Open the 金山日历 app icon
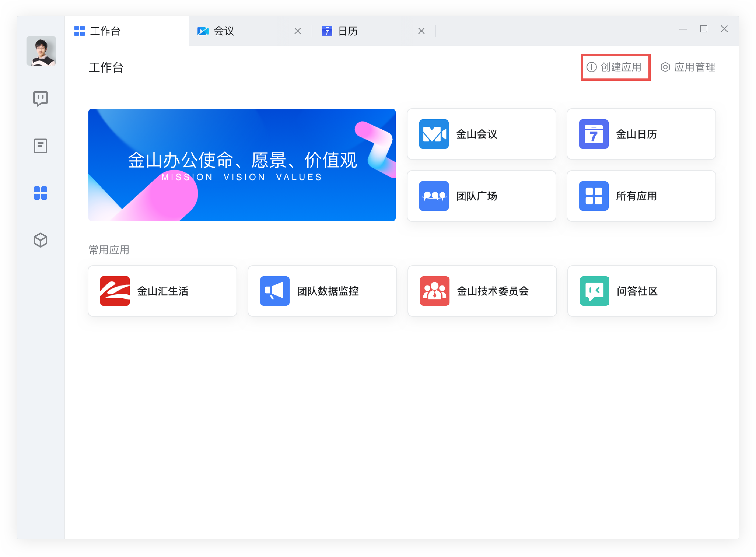This screenshot has width=756, height=557. pyautogui.click(x=641, y=134)
